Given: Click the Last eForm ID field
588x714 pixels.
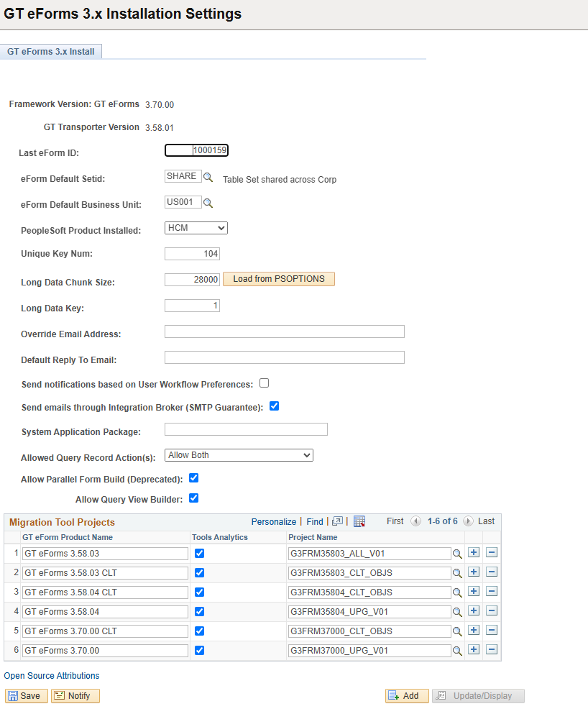Looking at the screenshot, I should (x=197, y=150).
